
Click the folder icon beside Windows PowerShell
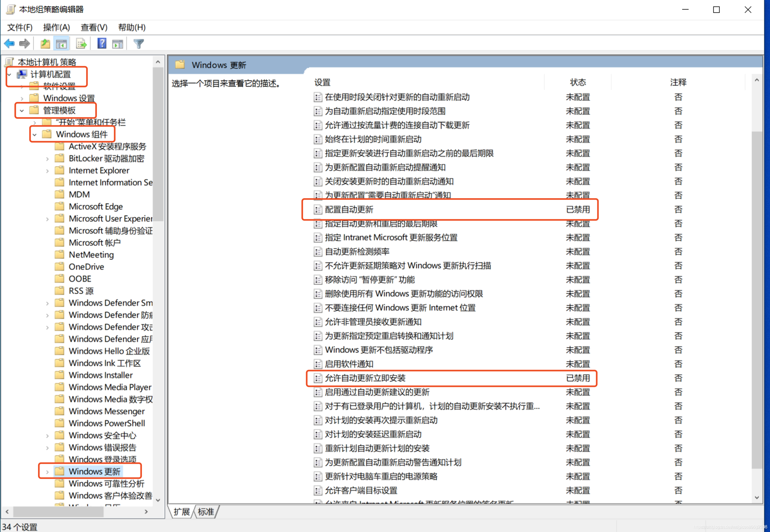pos(60,423)
